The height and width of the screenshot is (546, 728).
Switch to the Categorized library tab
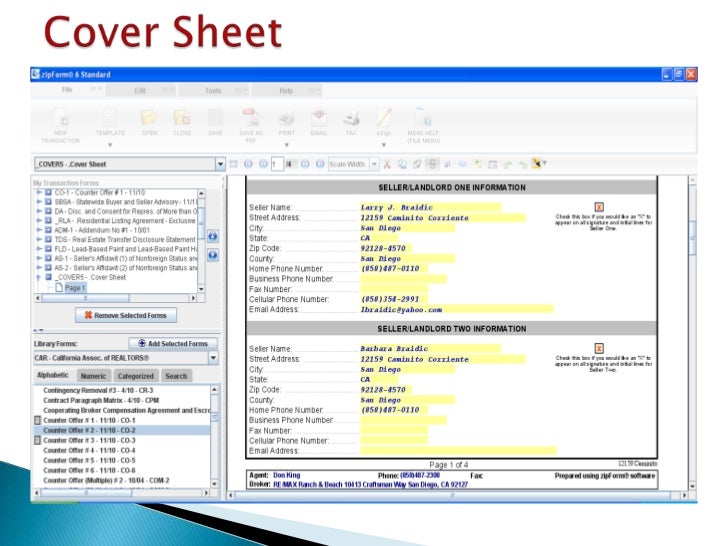[x=135, y=376]
